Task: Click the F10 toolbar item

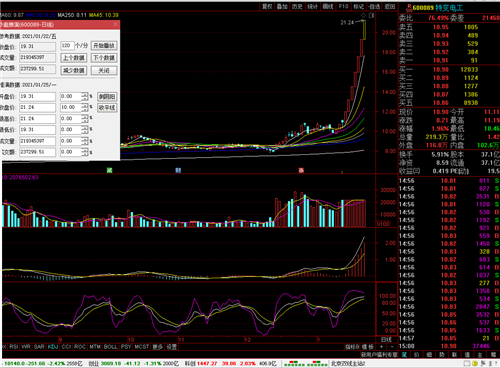Action: point(344,6)
